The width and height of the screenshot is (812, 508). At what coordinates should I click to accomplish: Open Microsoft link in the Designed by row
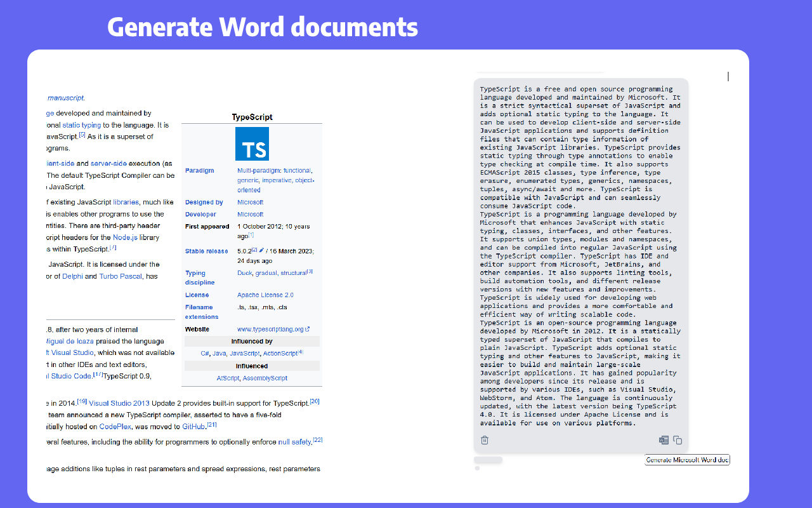click(250, 202)
